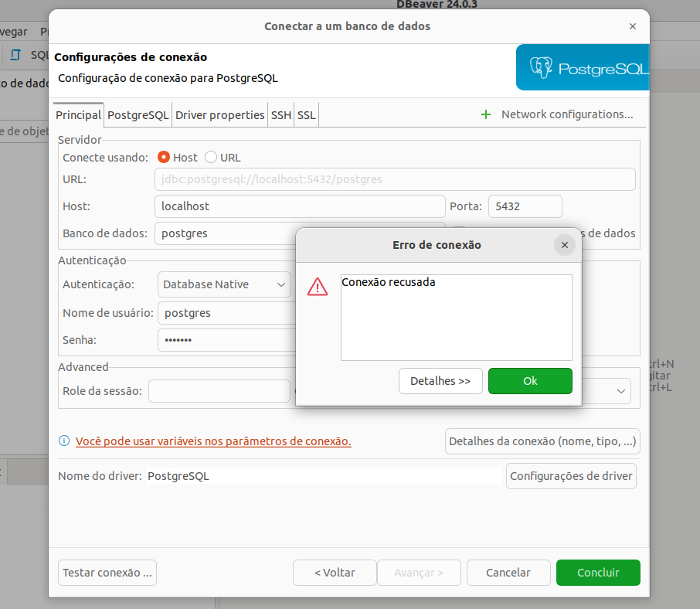Image resolution: width=700 pixels, height=609 pixels.
Task: Open the variáveis nos parâmetros de conexão link
Action: point(213,441)
